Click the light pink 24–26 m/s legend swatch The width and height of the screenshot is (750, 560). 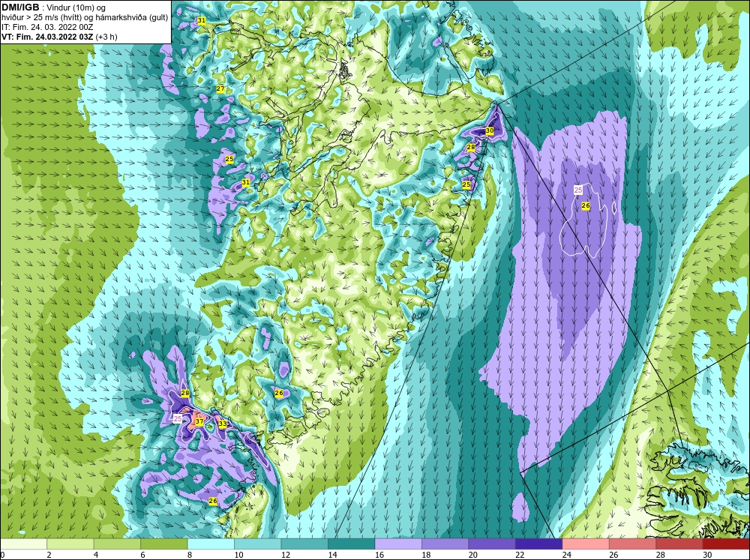(586, 544)
